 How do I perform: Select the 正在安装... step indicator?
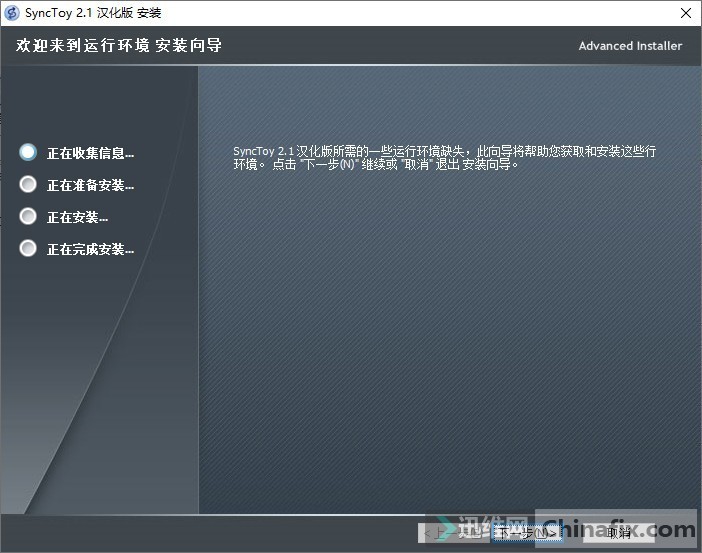pos(28,216)
